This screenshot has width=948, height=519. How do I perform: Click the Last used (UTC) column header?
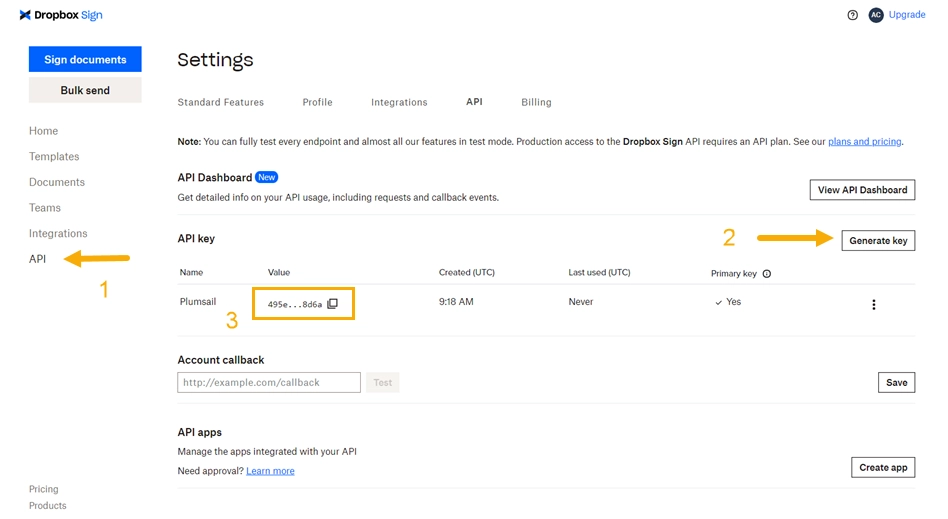pos(599,272)
